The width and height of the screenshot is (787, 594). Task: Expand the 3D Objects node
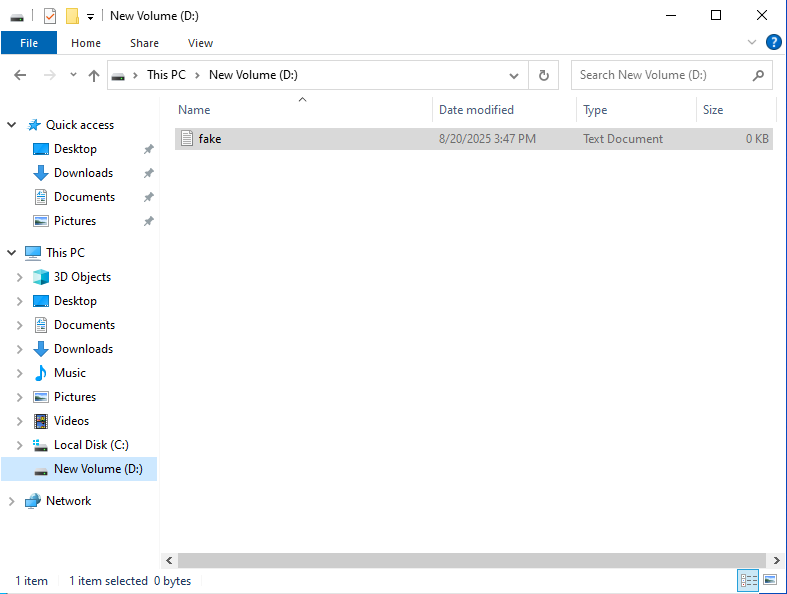click(x=20, y=277)
